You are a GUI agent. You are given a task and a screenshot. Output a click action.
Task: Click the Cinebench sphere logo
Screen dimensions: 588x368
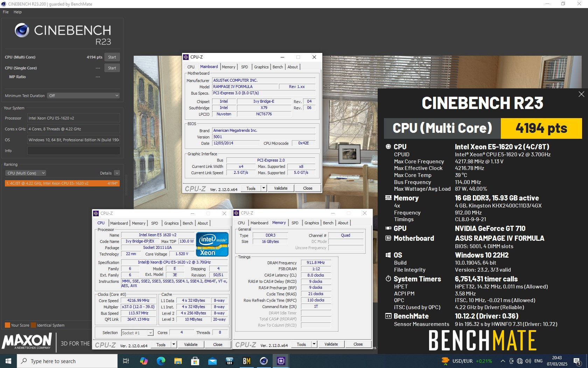(22, 30)
